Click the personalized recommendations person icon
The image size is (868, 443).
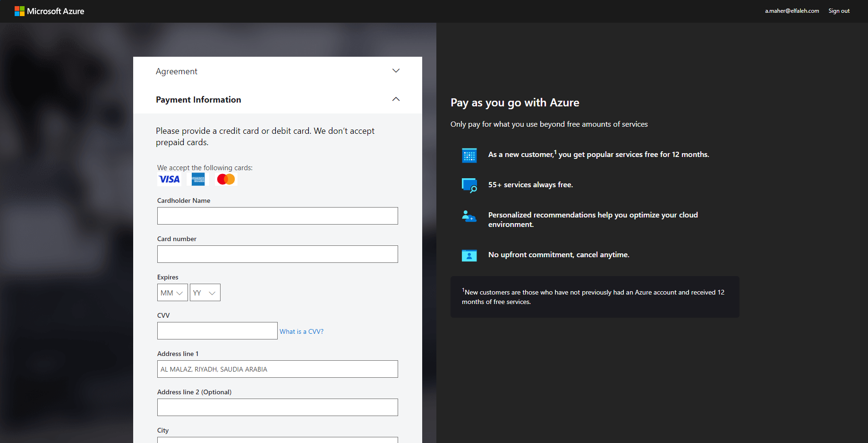pyautogui.click(x=469, y=217)
